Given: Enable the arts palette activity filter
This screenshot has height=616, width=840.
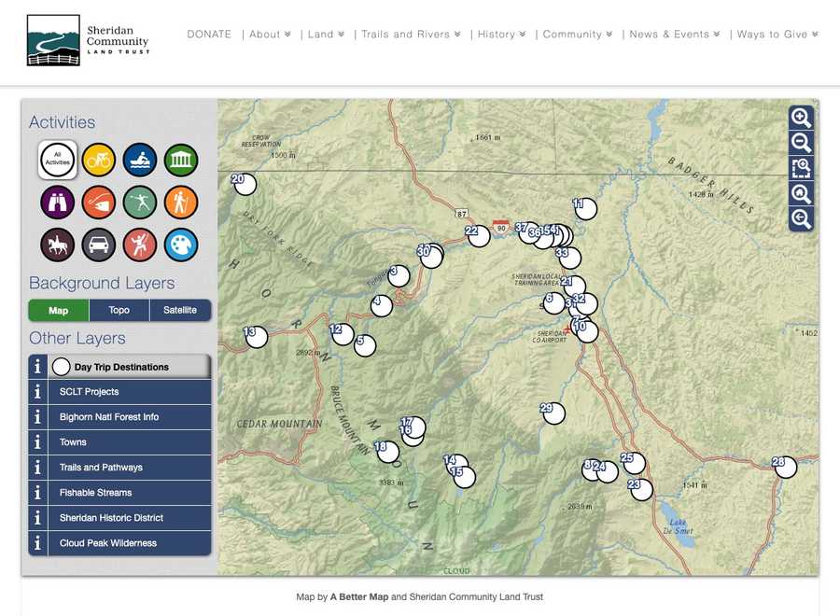Looking at the screenshot, I should [x=181, y=245].
